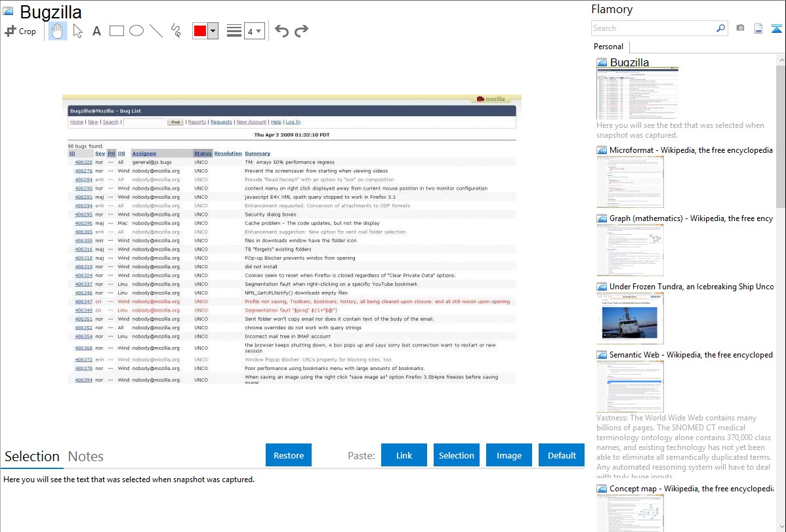This screenshot has width=786, height=532.
Task: Select the straight line tool
Action: tap(156, 31)
